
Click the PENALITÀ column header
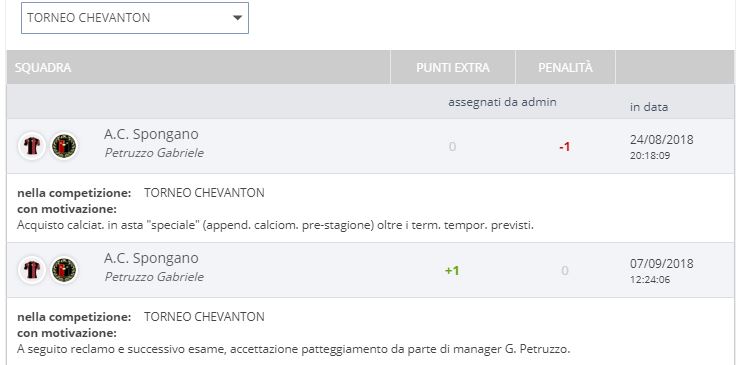click(565, 68)
